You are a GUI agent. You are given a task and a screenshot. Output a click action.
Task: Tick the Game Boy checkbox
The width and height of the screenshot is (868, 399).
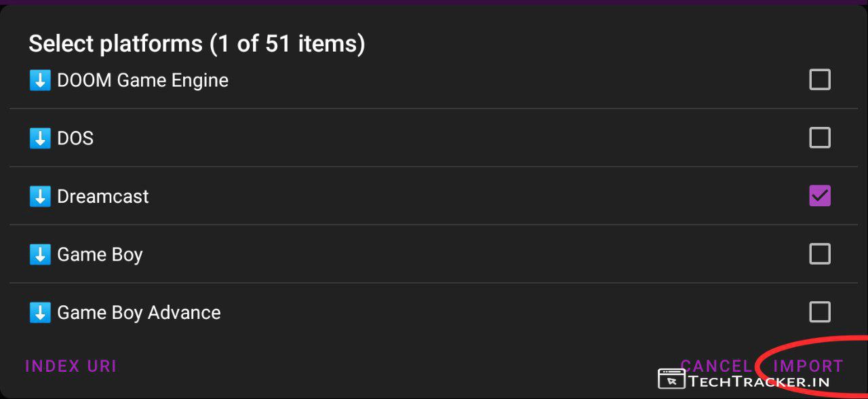(x=819, y=254)
